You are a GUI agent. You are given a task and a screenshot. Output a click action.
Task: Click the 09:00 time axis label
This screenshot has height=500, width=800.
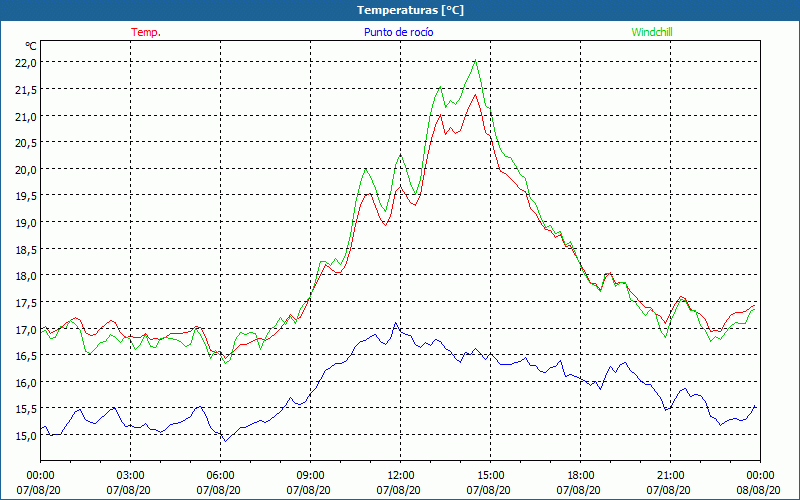click(311, 475)
